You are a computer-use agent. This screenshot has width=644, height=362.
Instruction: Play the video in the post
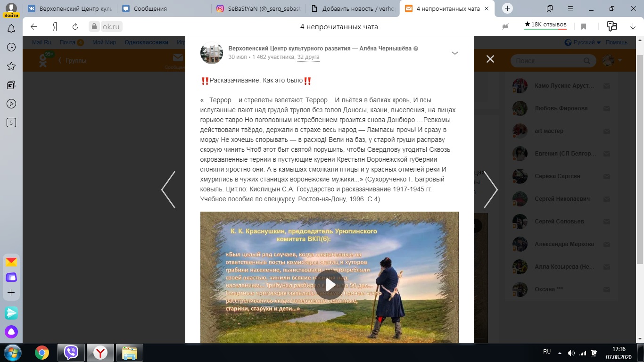(330, 285)
